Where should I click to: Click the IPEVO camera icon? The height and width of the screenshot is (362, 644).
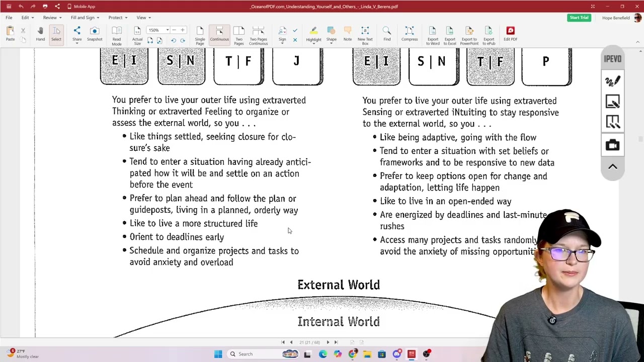coord(613,145)
